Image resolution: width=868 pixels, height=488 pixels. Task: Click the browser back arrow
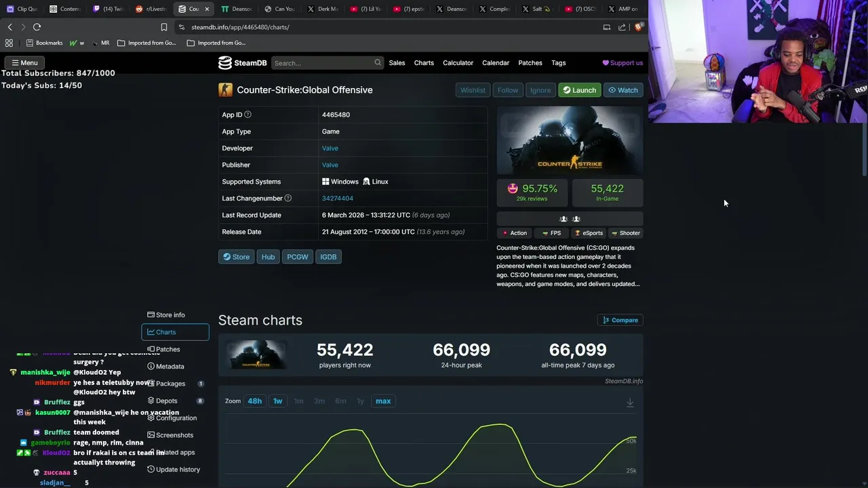9,27
